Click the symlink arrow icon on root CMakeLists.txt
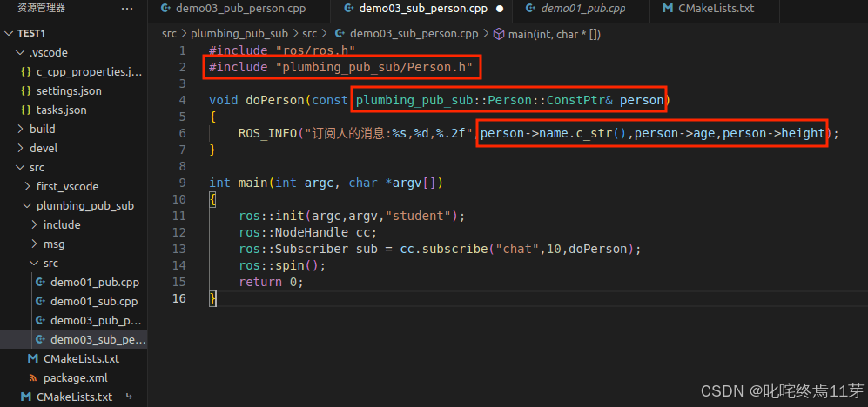 tap(129, 397)
